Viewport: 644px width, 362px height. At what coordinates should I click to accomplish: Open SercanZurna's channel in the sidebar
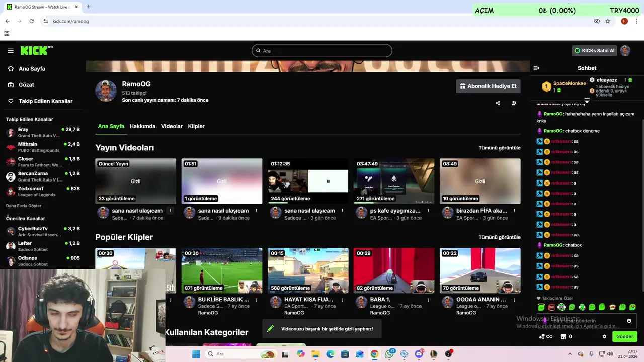pos(43,176)
